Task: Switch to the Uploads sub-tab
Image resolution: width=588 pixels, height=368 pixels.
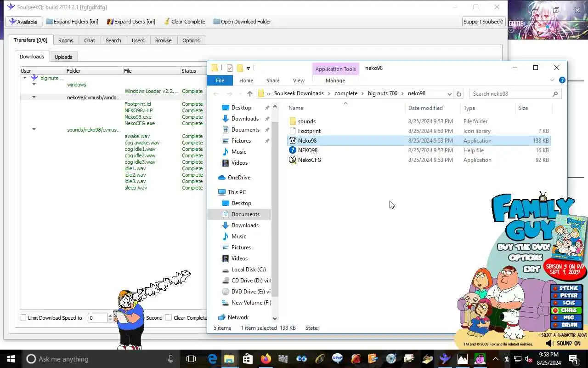Action: [x=63, y=57]
